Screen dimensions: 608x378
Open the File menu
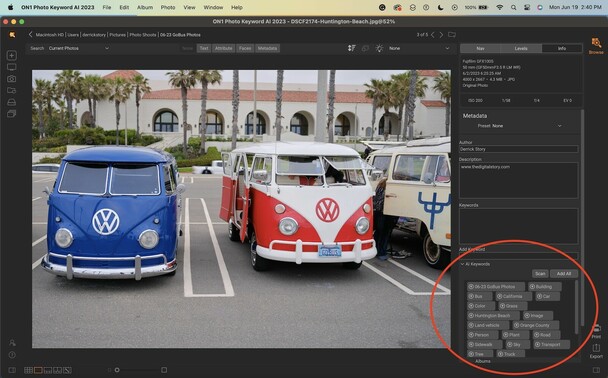107,7
